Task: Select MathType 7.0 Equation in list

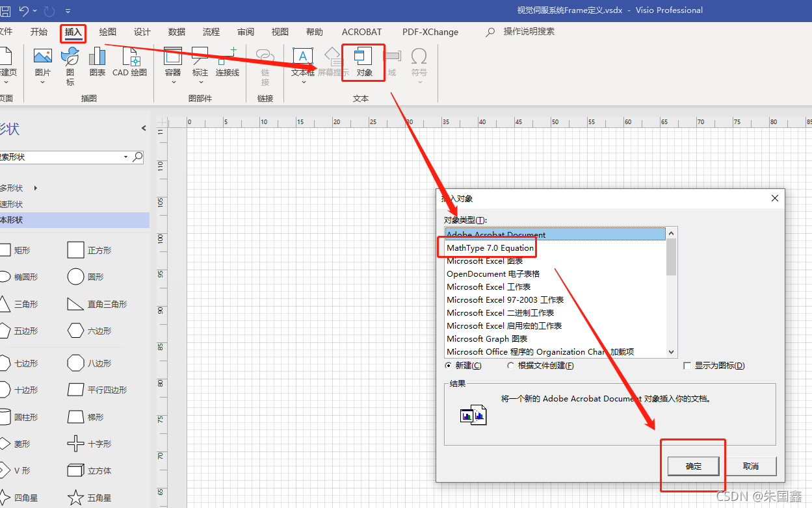Action: click(490, 248)
